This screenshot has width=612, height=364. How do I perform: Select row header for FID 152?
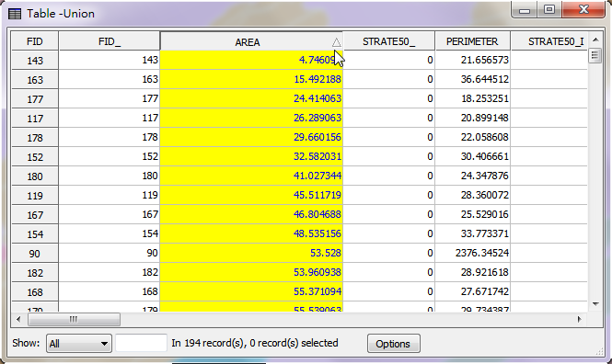[x=35, y=156]
